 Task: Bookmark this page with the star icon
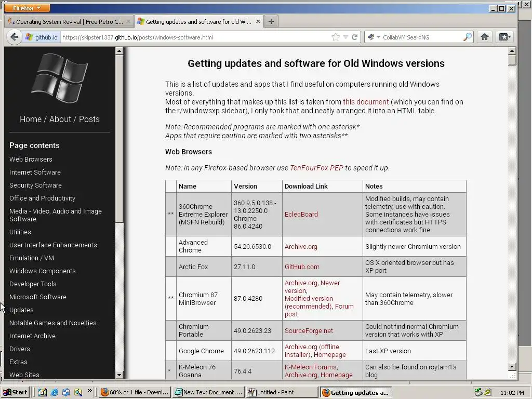coord(335,37)
